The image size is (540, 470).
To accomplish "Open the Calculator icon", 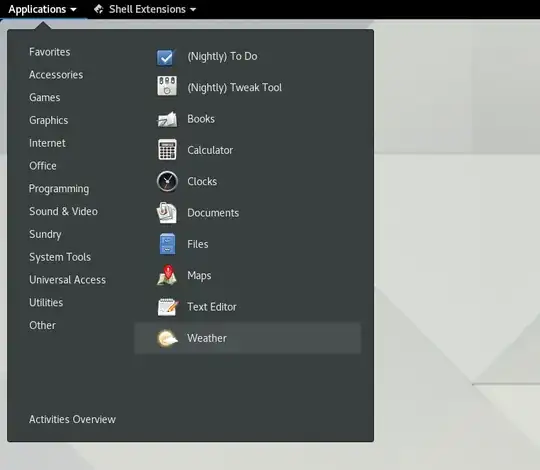I will click(167, 150).
